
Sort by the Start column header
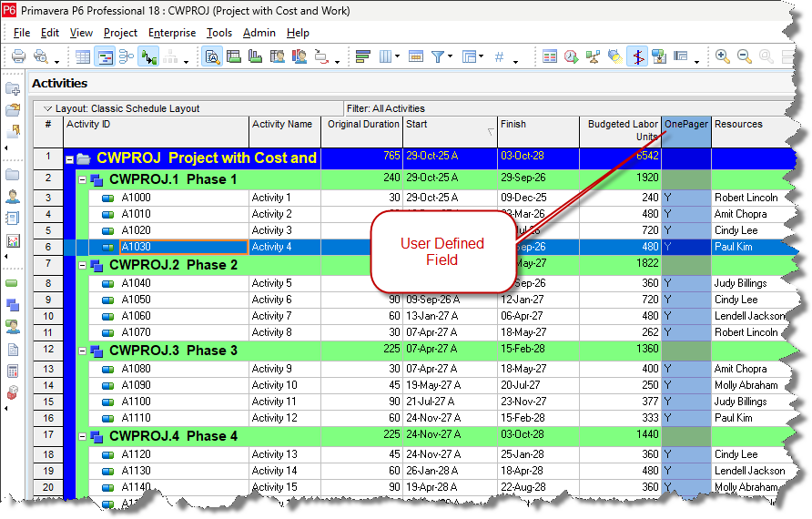pyautogui.click(x=450, y=131)
